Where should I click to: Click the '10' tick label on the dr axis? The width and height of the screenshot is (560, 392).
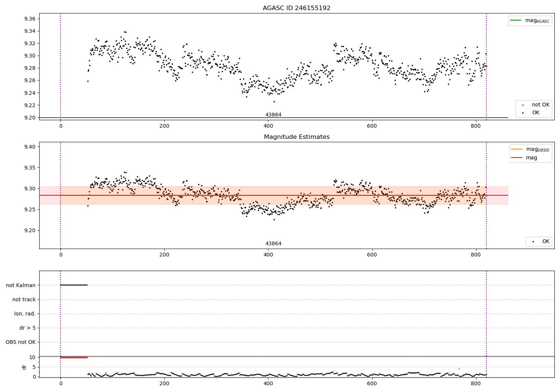point(32,357)
